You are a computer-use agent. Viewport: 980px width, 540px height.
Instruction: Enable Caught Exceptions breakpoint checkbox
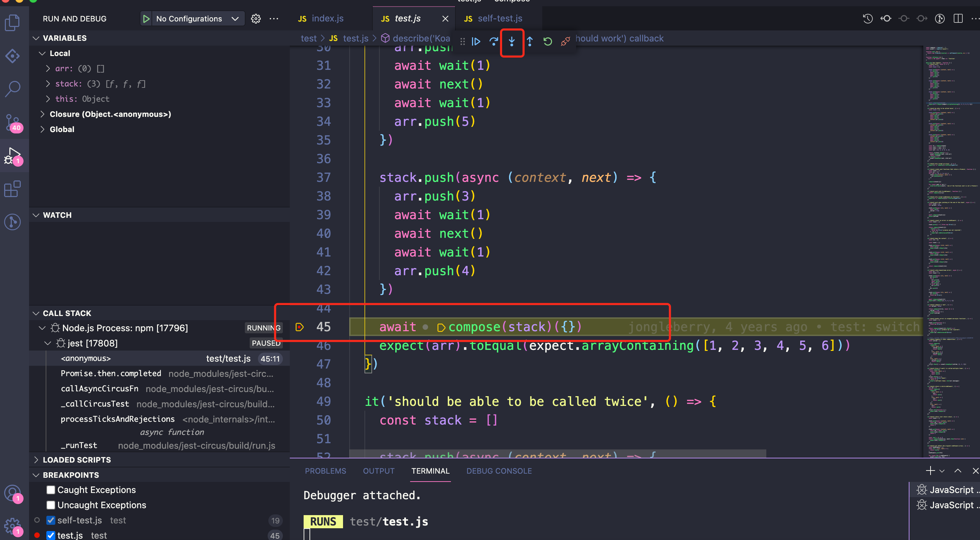[x=50, y=490]
